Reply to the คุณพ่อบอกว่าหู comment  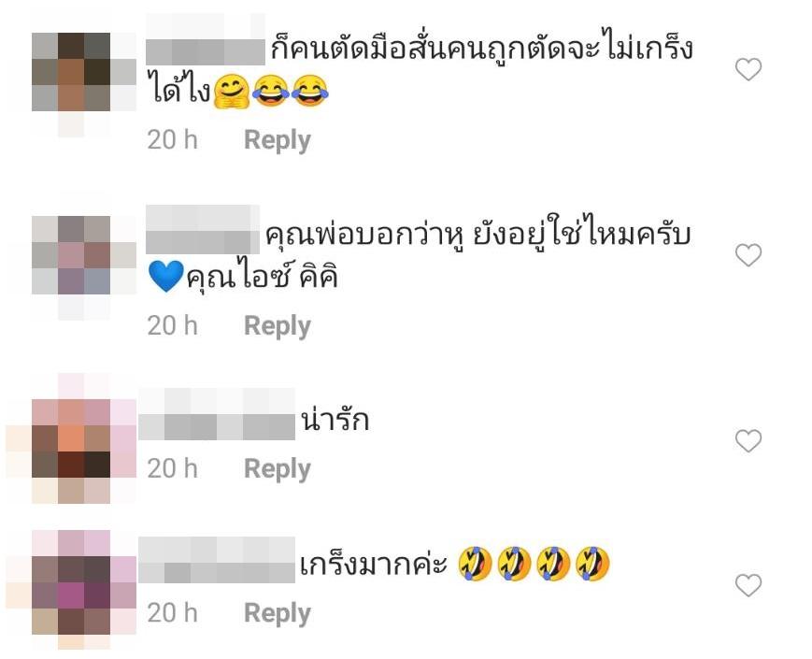pos(278,326)
